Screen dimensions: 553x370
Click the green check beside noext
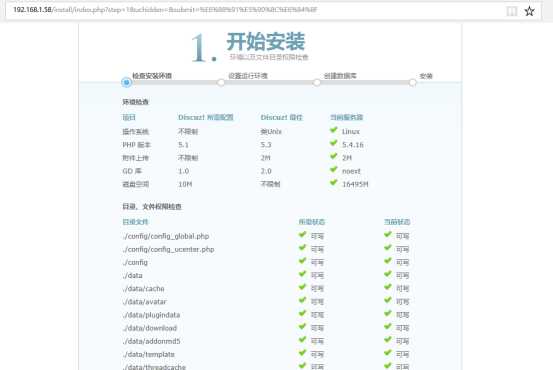pyautogui.click(x=334, y=170)
